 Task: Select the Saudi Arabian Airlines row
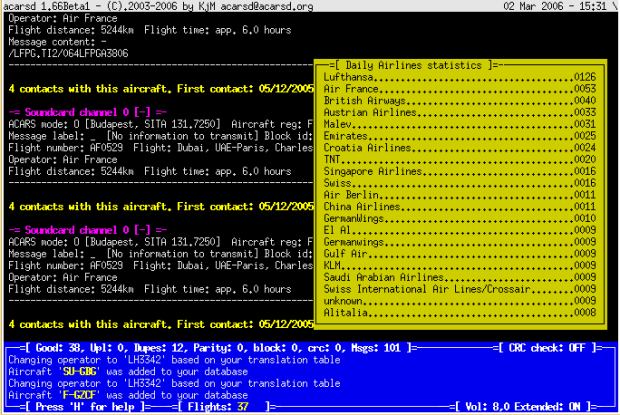click(460, 277)
